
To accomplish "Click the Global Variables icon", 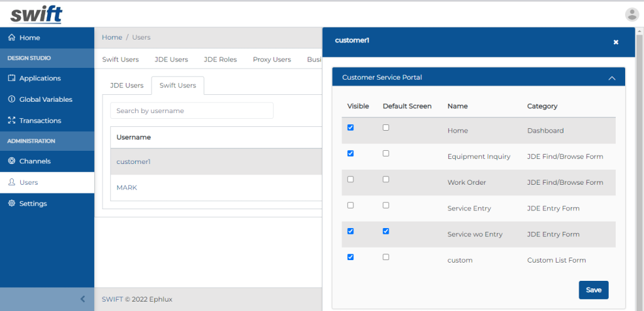I will [11, 99].
